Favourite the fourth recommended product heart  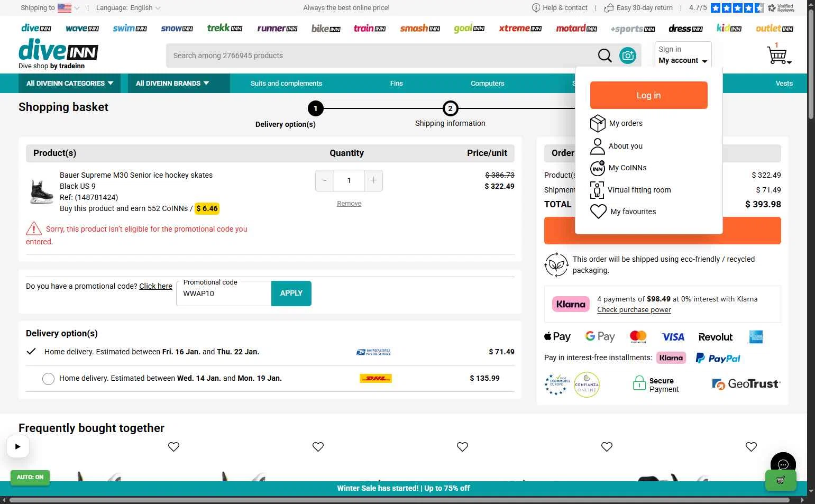coord(607,447)
